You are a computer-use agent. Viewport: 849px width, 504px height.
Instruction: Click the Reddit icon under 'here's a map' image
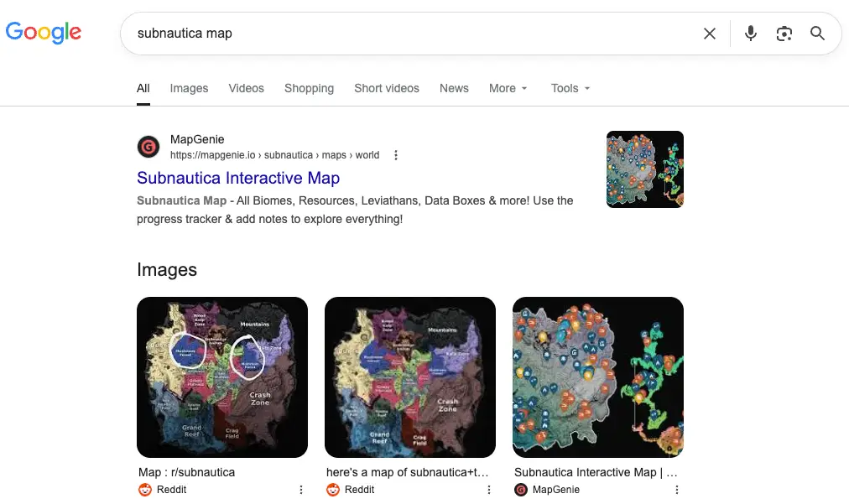[x=333, y=490]
